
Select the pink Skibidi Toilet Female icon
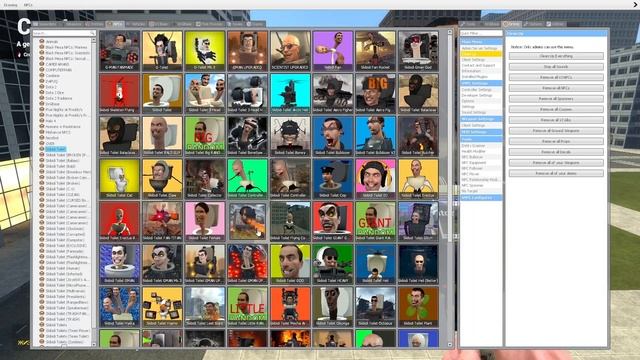click(205, 221)
